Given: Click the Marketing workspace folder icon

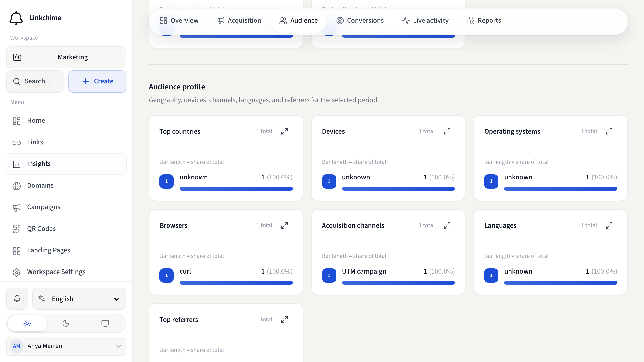Looking at the screenshot, I should pos(17,57).
